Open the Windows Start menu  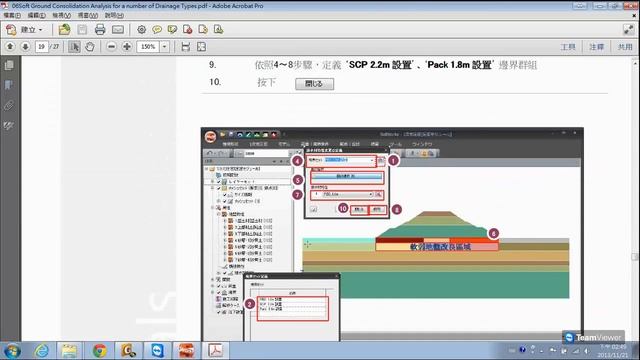pyautogui.click(x=12, y=351)
